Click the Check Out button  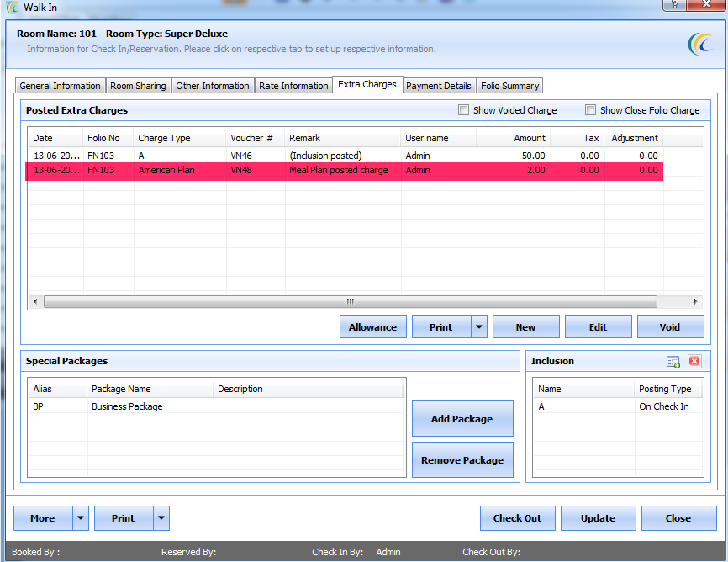pos(517,518)
